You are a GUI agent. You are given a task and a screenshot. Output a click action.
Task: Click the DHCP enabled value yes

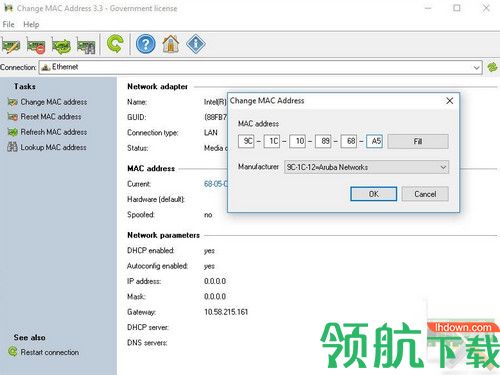tap(209, 251)
